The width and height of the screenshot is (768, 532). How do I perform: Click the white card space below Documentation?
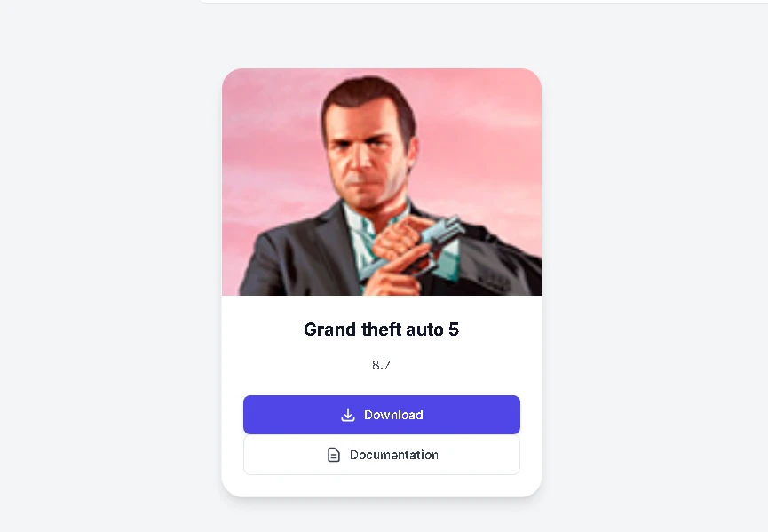[x=382, y=485]
